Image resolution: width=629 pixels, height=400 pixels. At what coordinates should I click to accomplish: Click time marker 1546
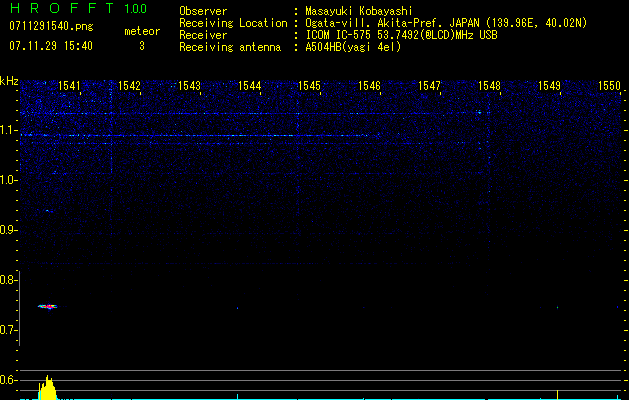point(369,85)
